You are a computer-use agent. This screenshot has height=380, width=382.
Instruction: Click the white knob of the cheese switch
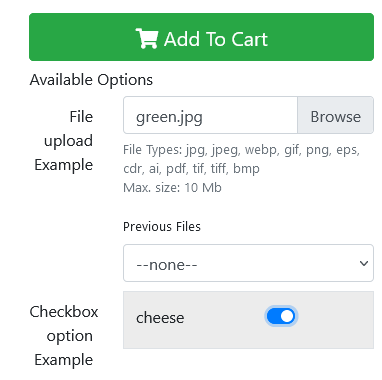(287, 316)
